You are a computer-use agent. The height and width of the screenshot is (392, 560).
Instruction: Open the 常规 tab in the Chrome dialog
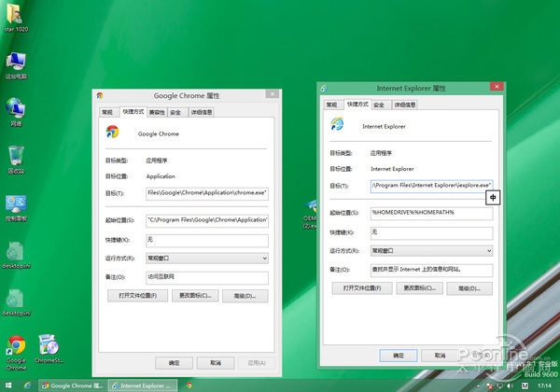click(107, 112)
